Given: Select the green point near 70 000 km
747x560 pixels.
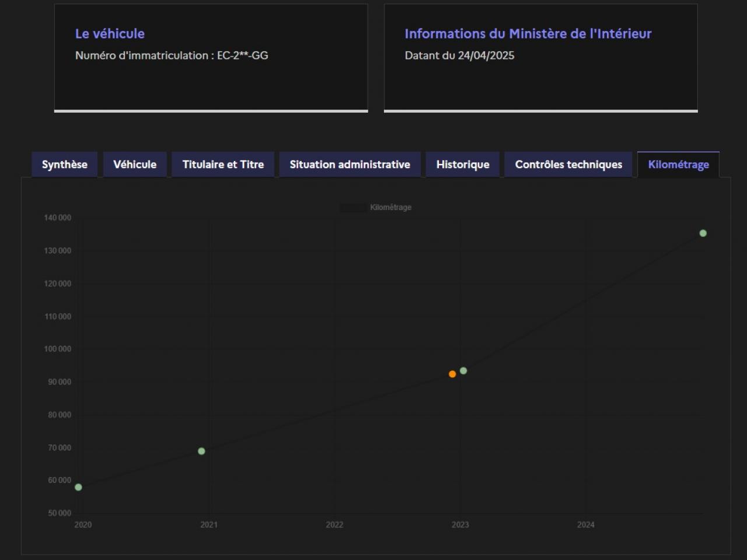Looking at the screenshot, I should (x=201, y=451).
